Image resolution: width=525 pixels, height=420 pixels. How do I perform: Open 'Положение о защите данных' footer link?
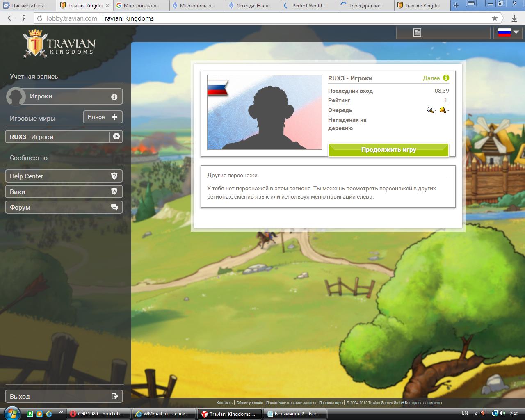[291, 403]
